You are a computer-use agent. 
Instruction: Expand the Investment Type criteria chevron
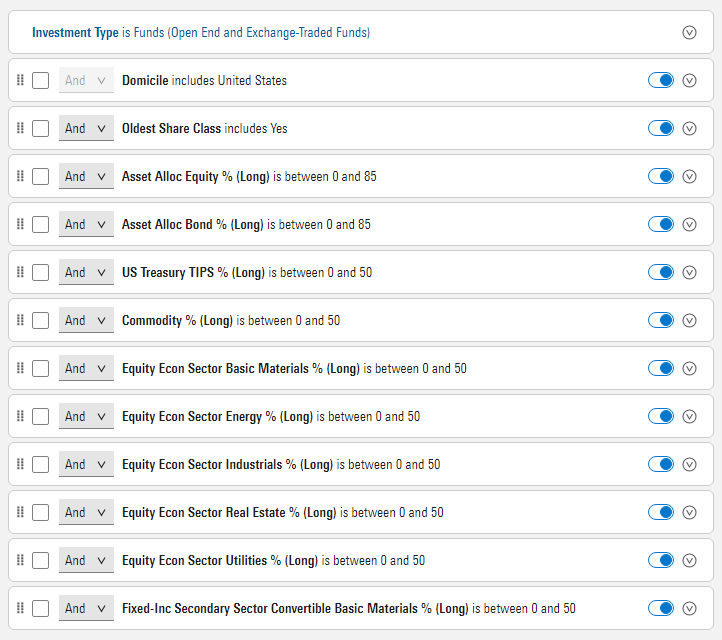coord(689,32)
